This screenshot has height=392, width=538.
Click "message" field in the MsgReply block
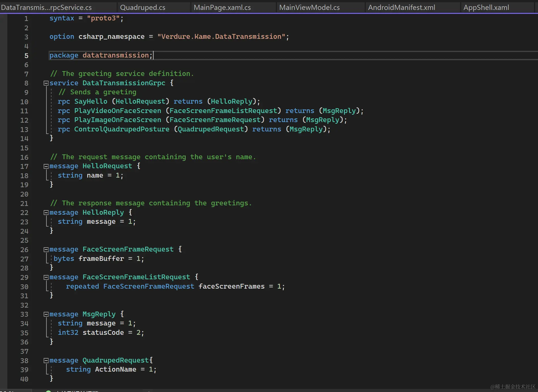coord(101,323)
